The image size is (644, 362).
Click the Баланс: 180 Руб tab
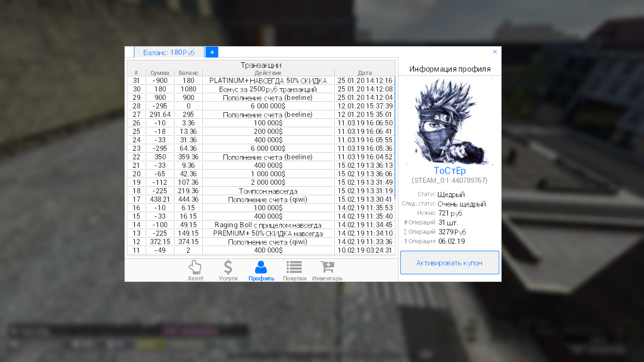(x=169, y=52)
